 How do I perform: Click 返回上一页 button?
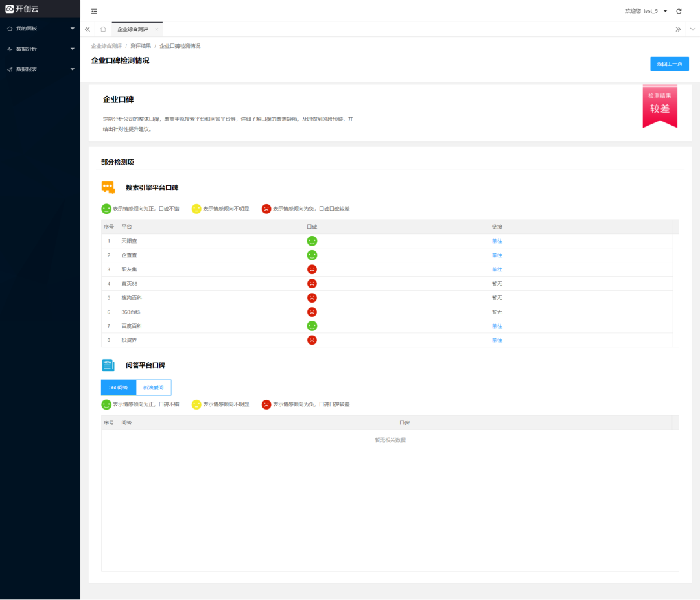[x=669, y=63]
